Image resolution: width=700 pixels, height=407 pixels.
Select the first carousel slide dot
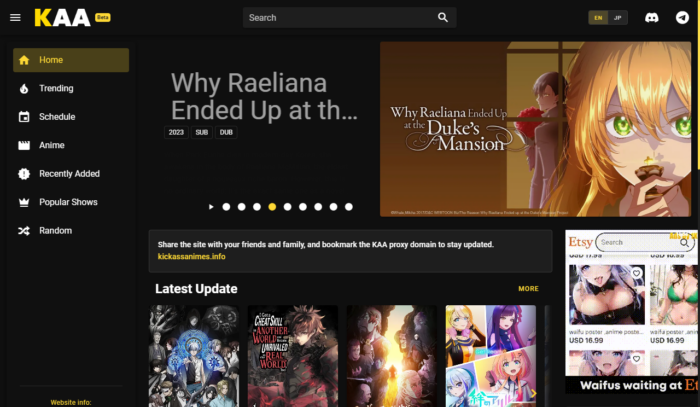tap(226, 207)
